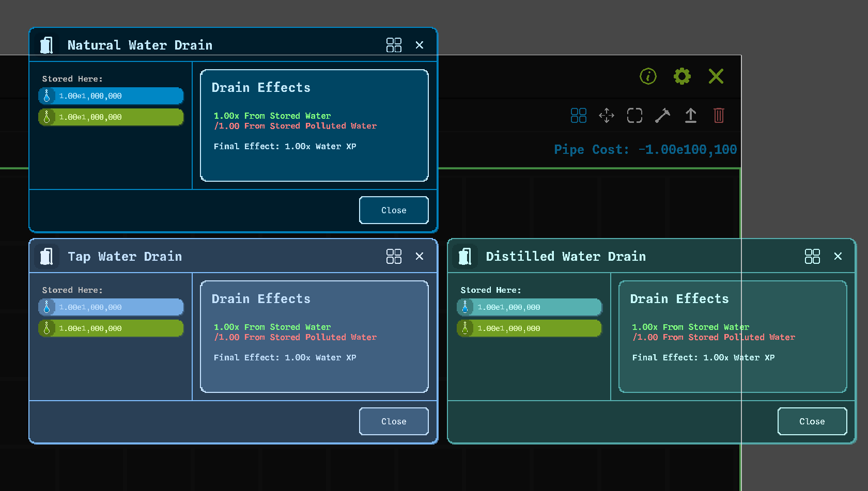
Task: Click the green X close icon
Action: (x=716, y=76)
